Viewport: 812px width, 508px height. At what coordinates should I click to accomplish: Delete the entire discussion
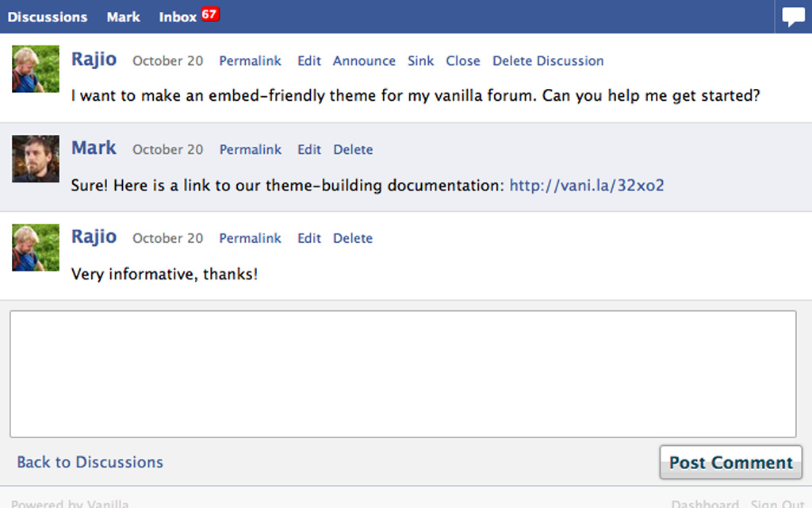pos(547,60)
